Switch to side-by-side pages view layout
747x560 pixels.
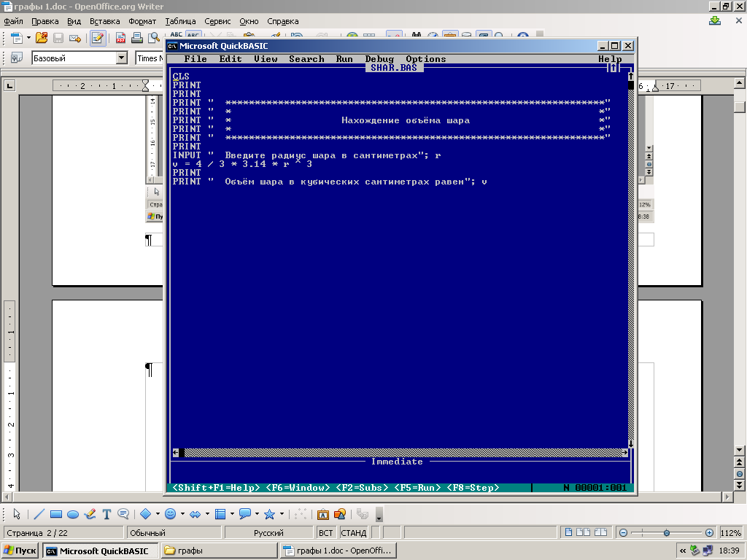point(584,532)
